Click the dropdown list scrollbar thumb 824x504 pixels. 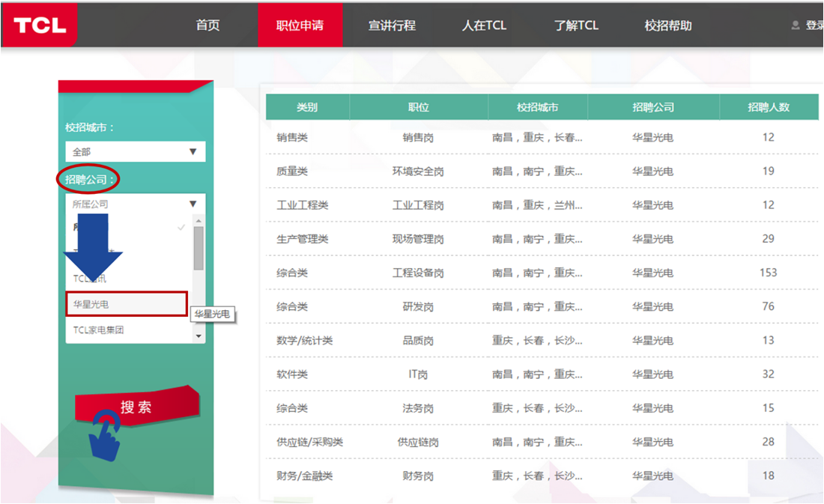199,247
